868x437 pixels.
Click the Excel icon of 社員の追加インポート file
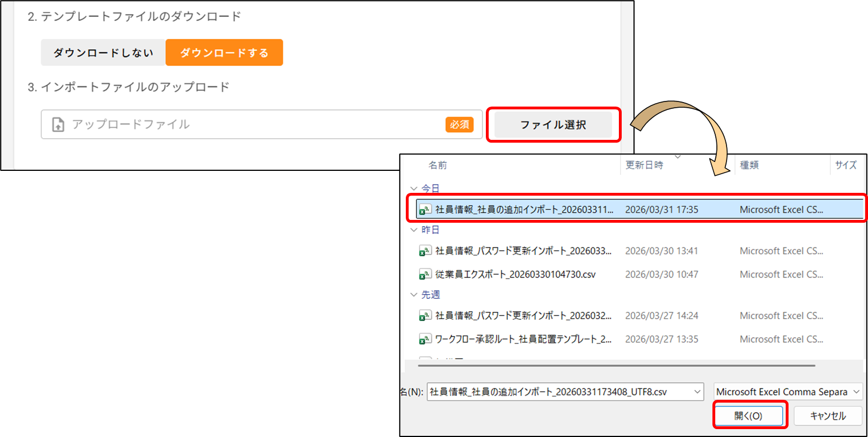tap(425, 210)
